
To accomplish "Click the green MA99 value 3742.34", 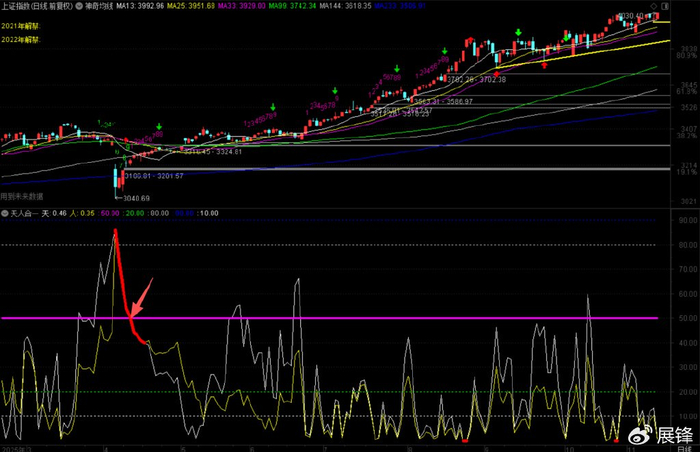I will [x=292, y=6].
